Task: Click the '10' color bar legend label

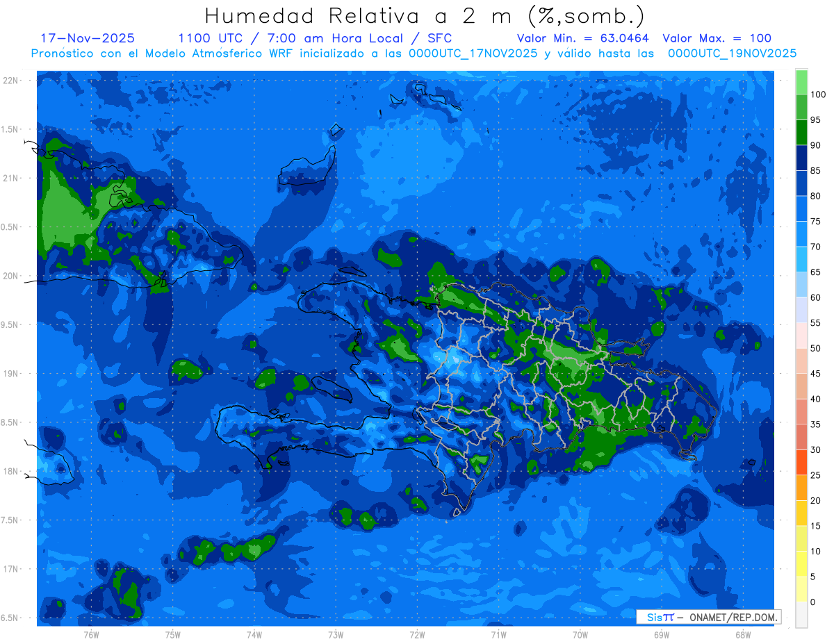Action: pyautogui.click(x=815, y=551)
